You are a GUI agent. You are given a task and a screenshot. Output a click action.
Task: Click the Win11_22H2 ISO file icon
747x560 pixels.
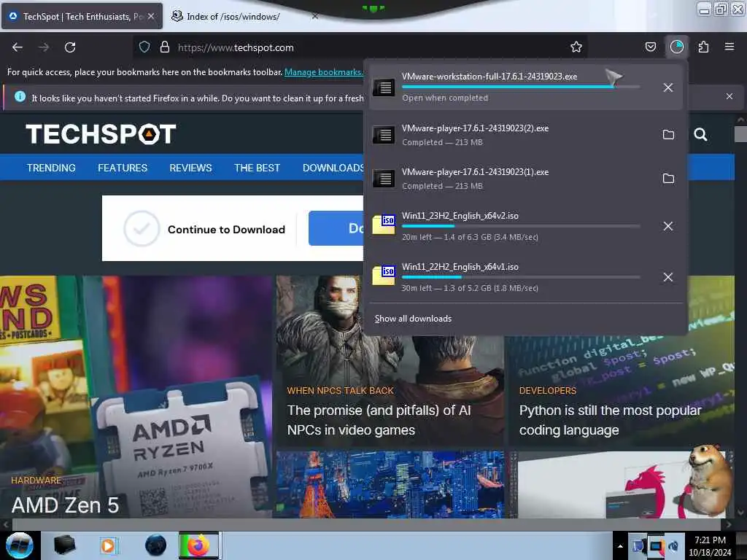pyautogui.click(x=384, y=275)
